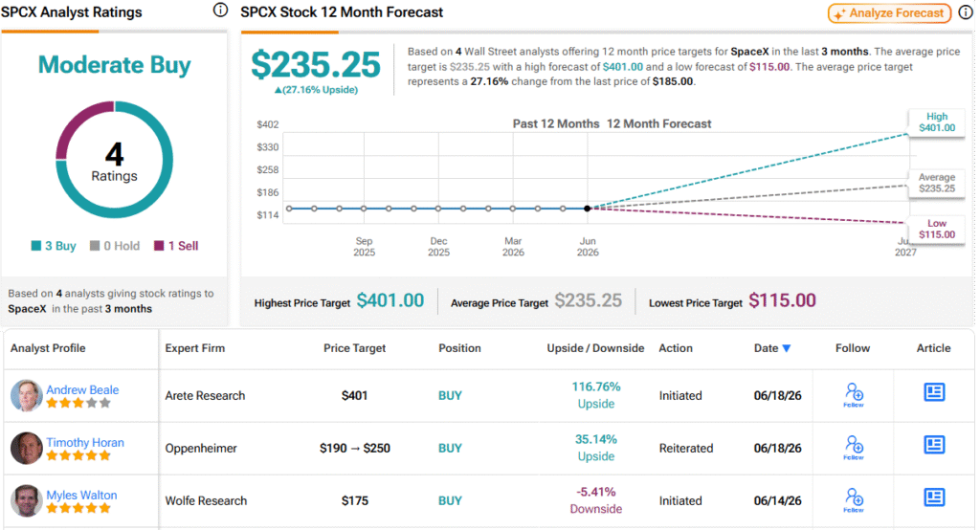
Task: Open the Timothy Horan analyst link
Action: [85, 442]
